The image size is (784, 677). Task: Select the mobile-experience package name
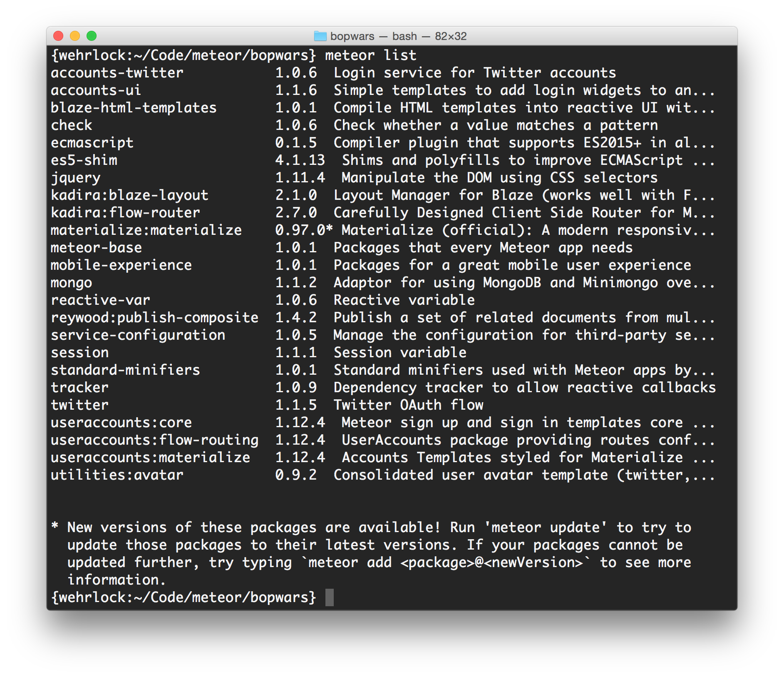[x=121, y=265]
